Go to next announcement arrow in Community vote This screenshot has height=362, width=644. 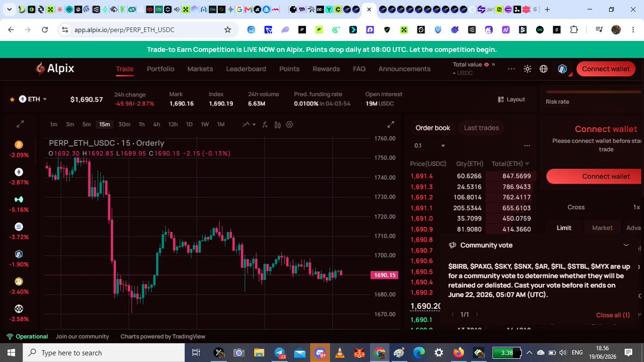[477, 315]
